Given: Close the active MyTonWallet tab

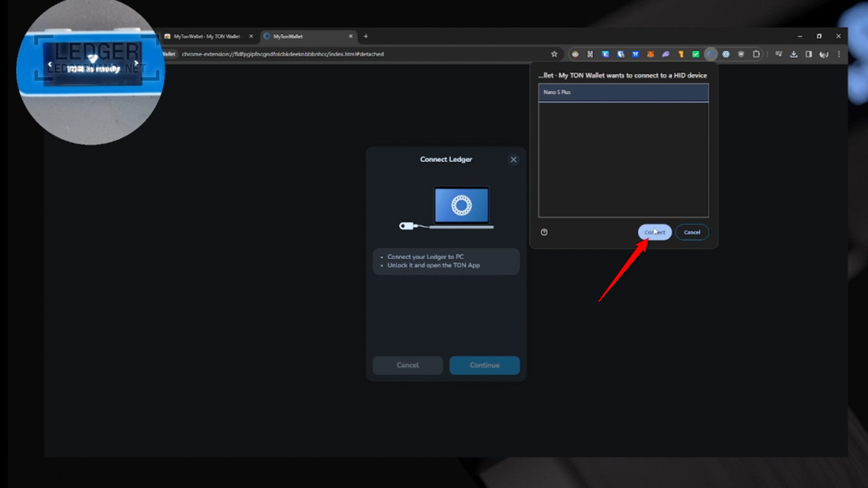Looking at the screenshot, I should [351, 36].
